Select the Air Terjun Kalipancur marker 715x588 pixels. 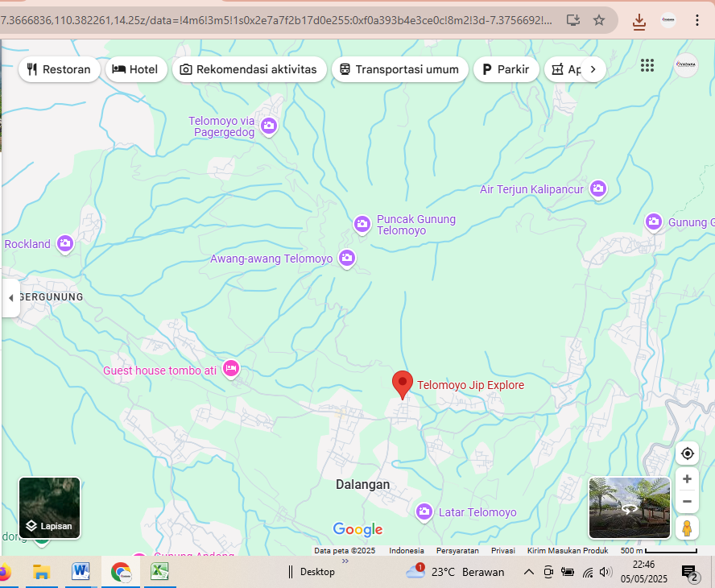click(598, 188)
